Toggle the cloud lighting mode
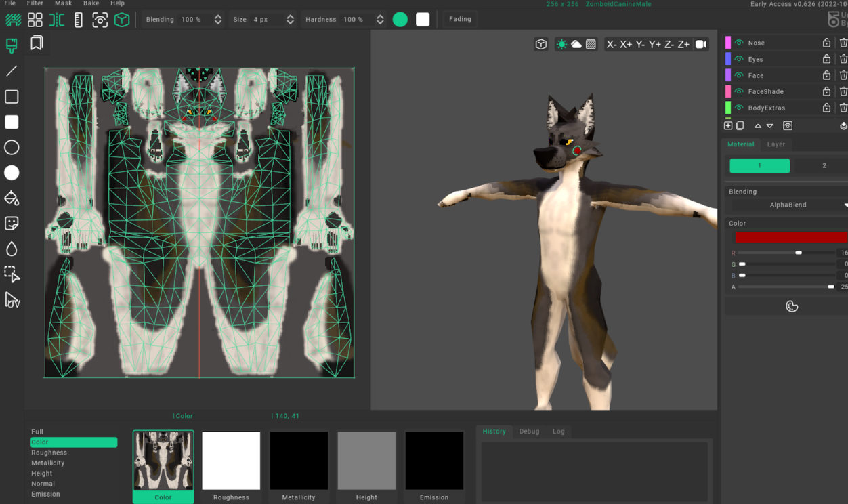Image resolution: width=848 pixels, height=504 pixels. tap(576, 44)
